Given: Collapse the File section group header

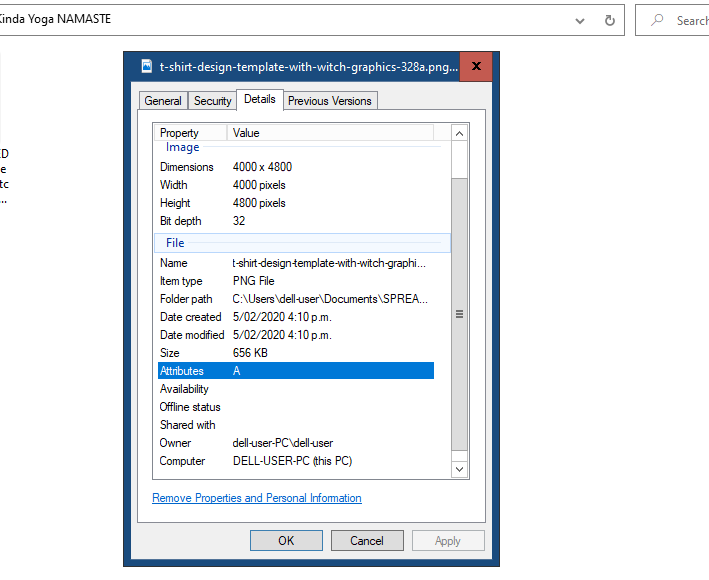Looking at the screenshot, I should 175,243.
